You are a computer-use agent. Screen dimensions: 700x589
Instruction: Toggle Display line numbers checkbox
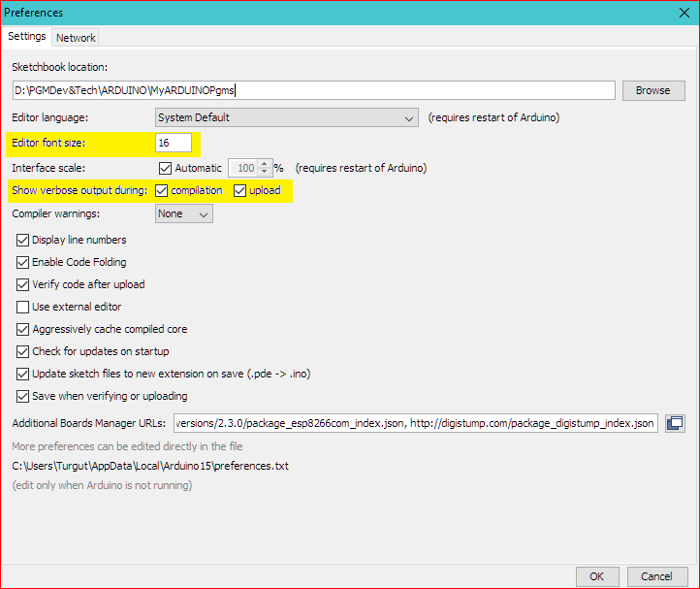pyautogui.click(x=22, y=240)
